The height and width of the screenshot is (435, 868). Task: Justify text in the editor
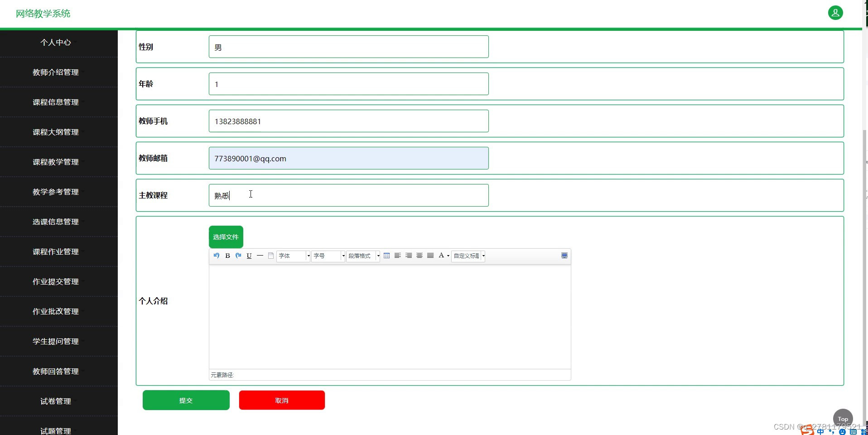tap(430, 256)
